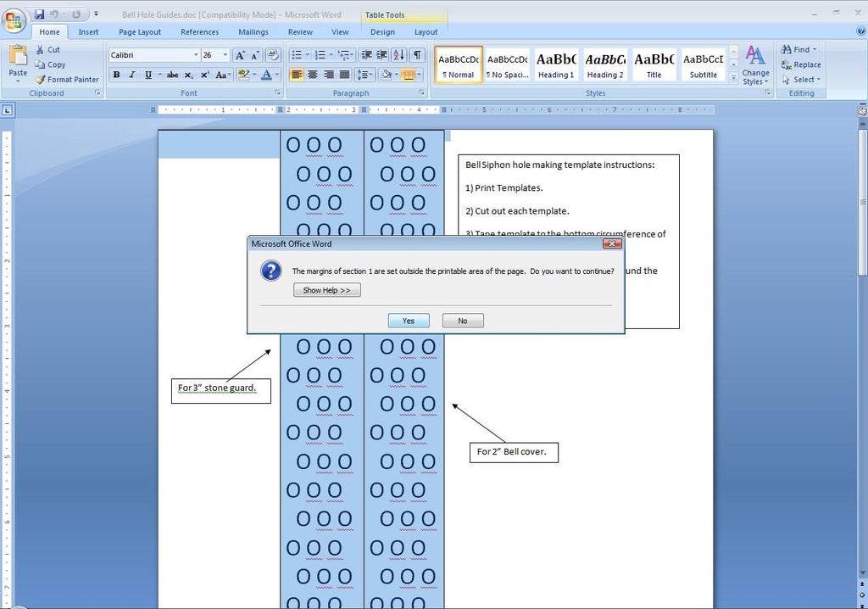868x609 pixels.
Task: Apply the Heading 1 style
Action: (556, 64)
